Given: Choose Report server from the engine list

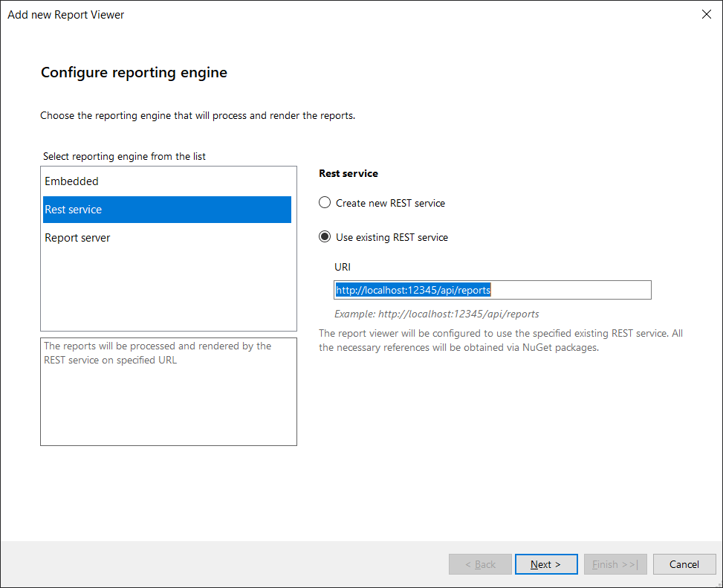Looking at the screenshot, I should (x=167, y=238).
